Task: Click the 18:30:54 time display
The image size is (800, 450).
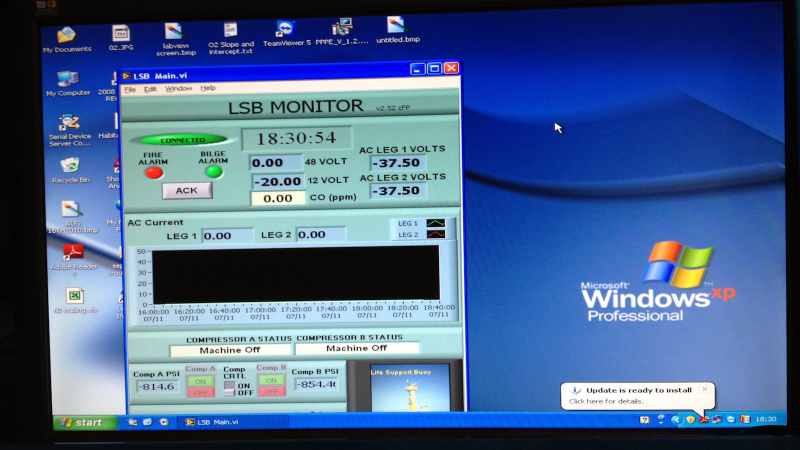Action: [296, 138]
